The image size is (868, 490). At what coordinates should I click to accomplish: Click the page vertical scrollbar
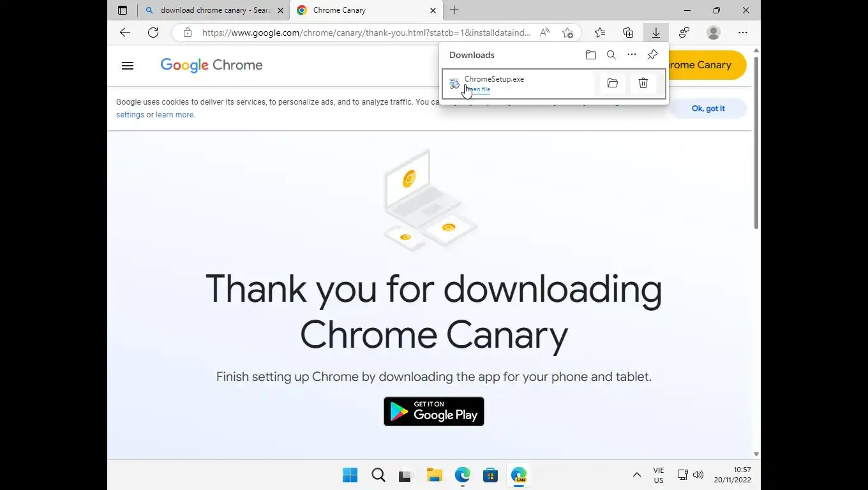(x=756, y=143)
